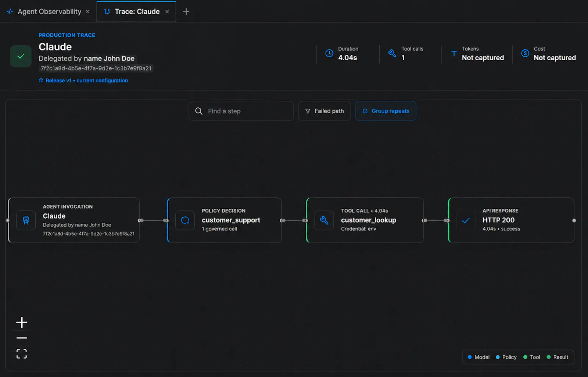This screenshot has width=588, height=377.
Task: Click the Result legend dot
Action: [x=549, y=357]
